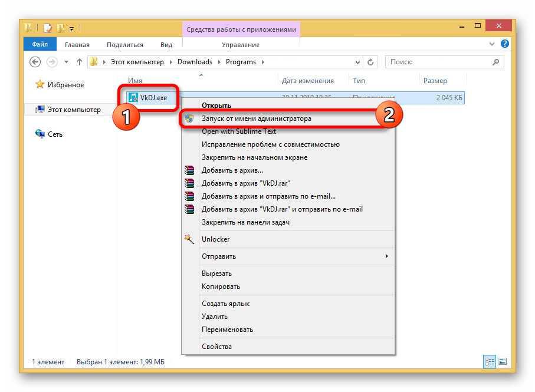Focus the Поиск search field
535x392 pixels.
[x=444, y=62]
